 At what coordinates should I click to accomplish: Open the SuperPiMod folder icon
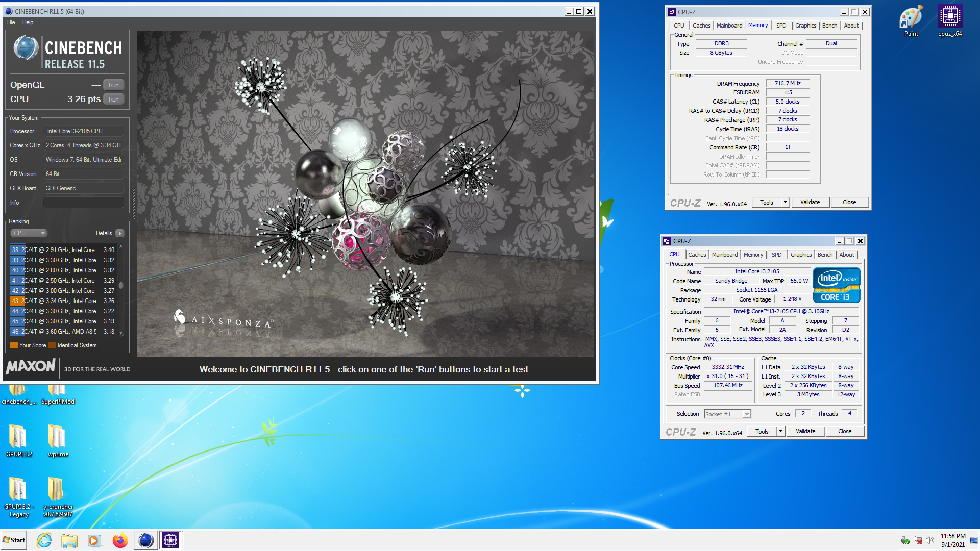(58, 394)
